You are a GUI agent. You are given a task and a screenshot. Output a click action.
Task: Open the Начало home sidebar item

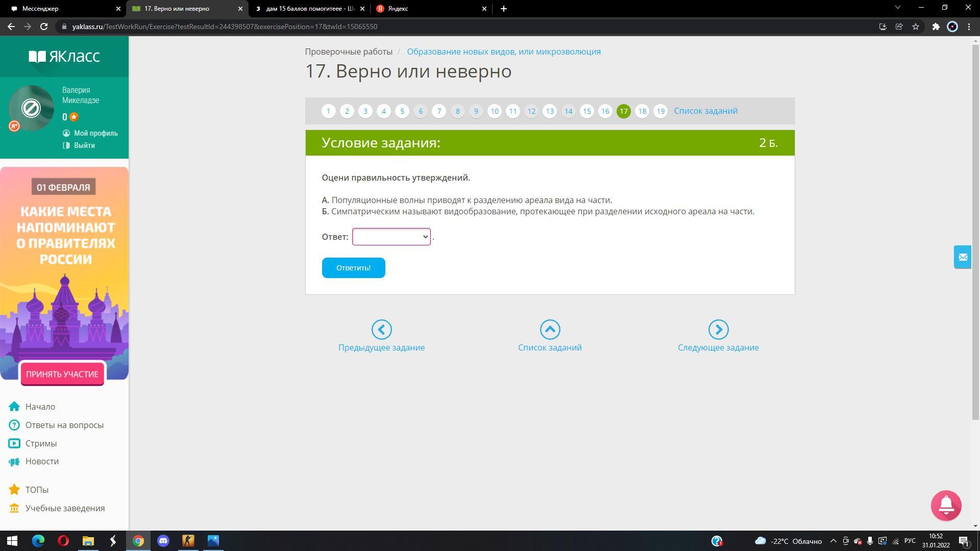[40, 407]
